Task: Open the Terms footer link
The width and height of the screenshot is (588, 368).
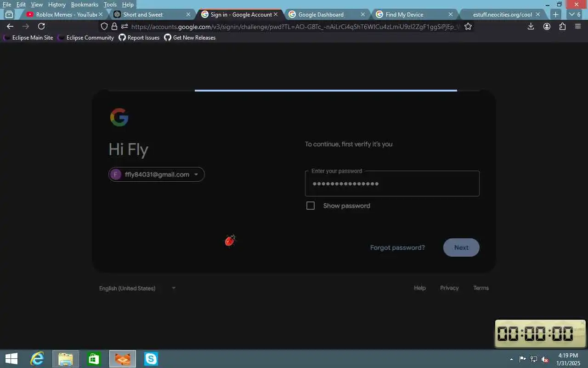Action: click(x=481, y=288)
